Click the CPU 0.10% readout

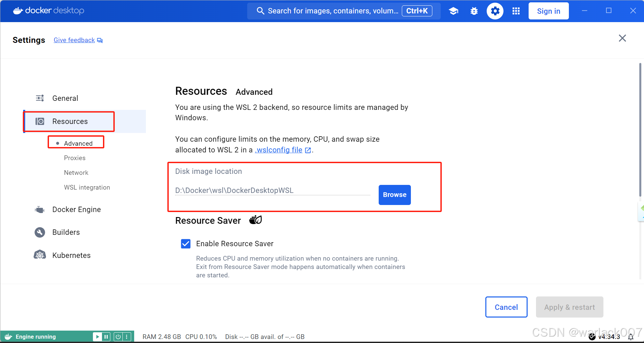[201, 337]
